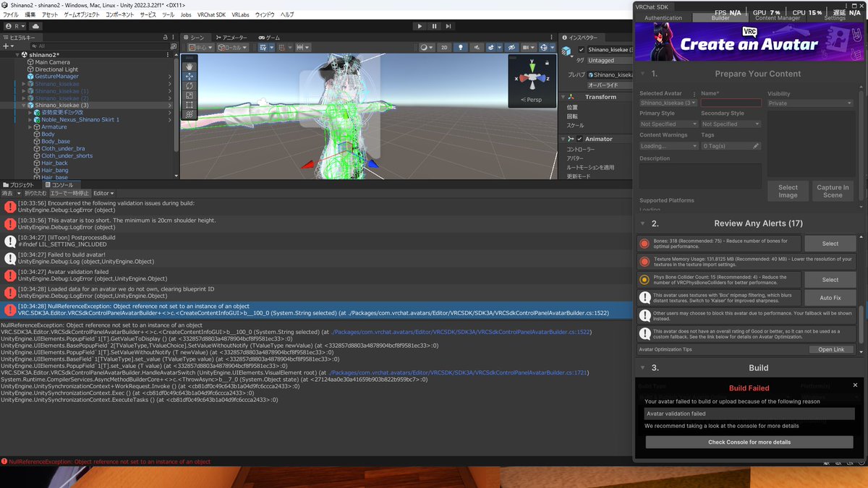Toggle console 折りたたむ collapse option
This screenshot has height=488, width=868.
[x=35, y=193]
